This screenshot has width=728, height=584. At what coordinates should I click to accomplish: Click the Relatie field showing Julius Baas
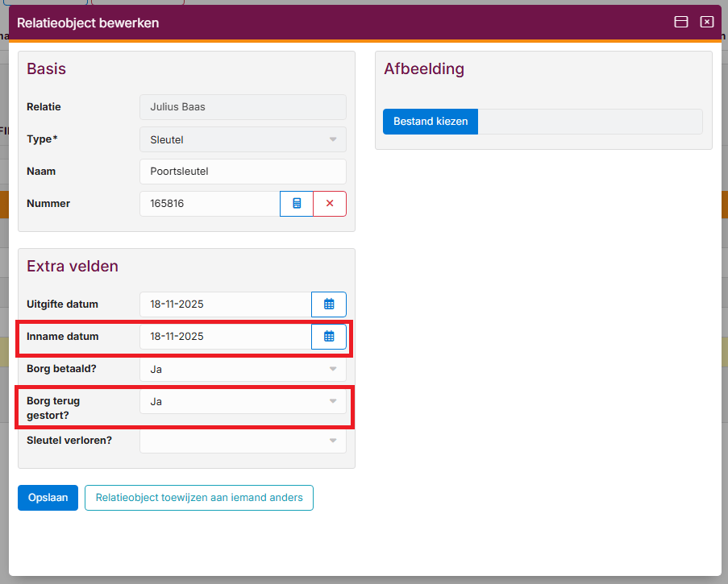pos(243,107)
